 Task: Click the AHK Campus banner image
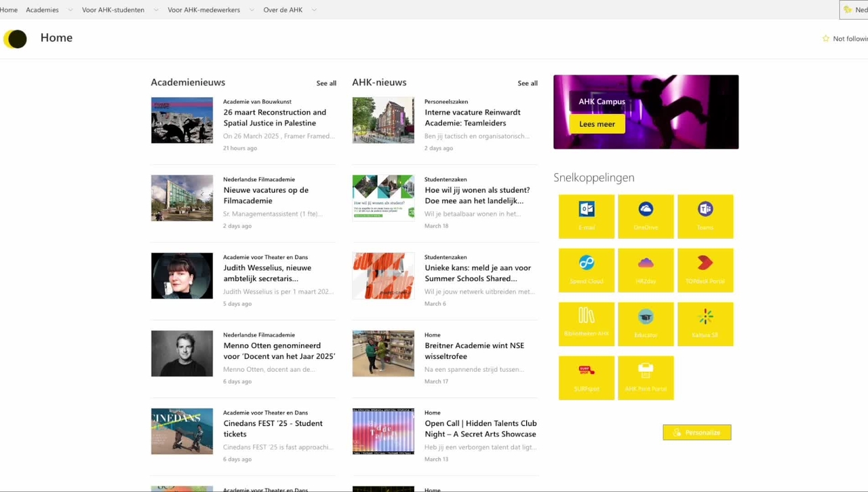646,112
